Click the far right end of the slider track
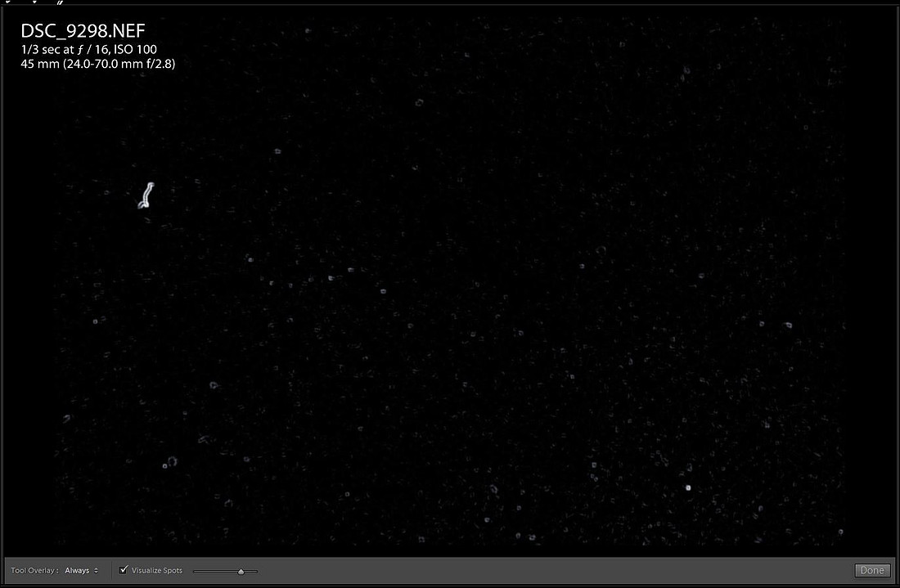This screenshot has height=588, width=900. [x=257, y=572]
